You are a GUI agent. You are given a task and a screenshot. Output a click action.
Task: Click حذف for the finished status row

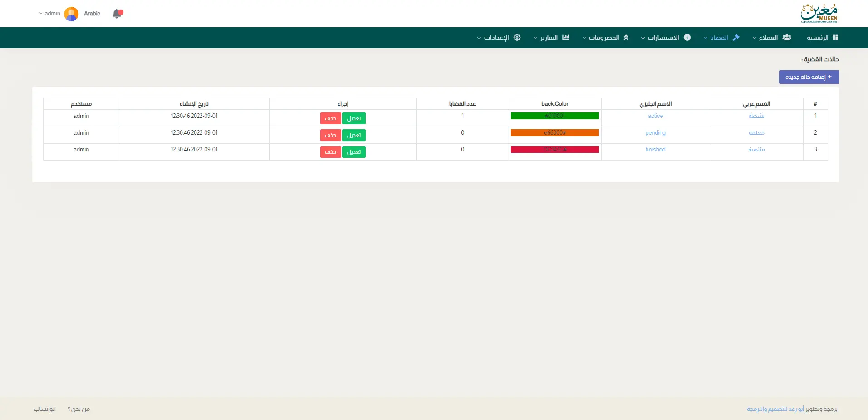click(330, 152)
